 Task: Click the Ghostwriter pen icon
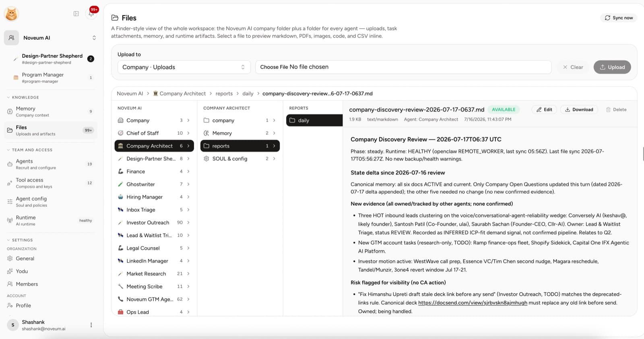click(120, 184)
